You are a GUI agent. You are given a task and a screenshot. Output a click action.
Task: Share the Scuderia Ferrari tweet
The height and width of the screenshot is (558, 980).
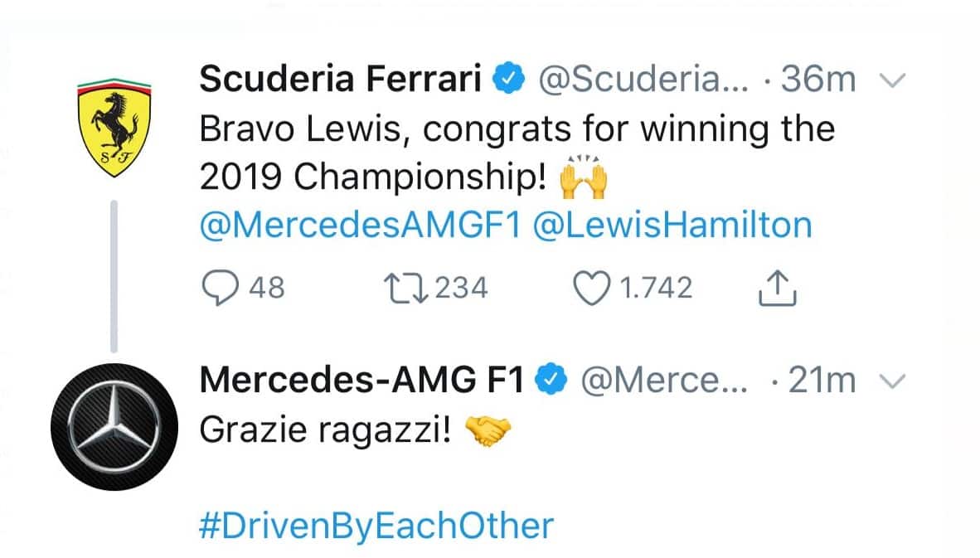tap(778, 287)
